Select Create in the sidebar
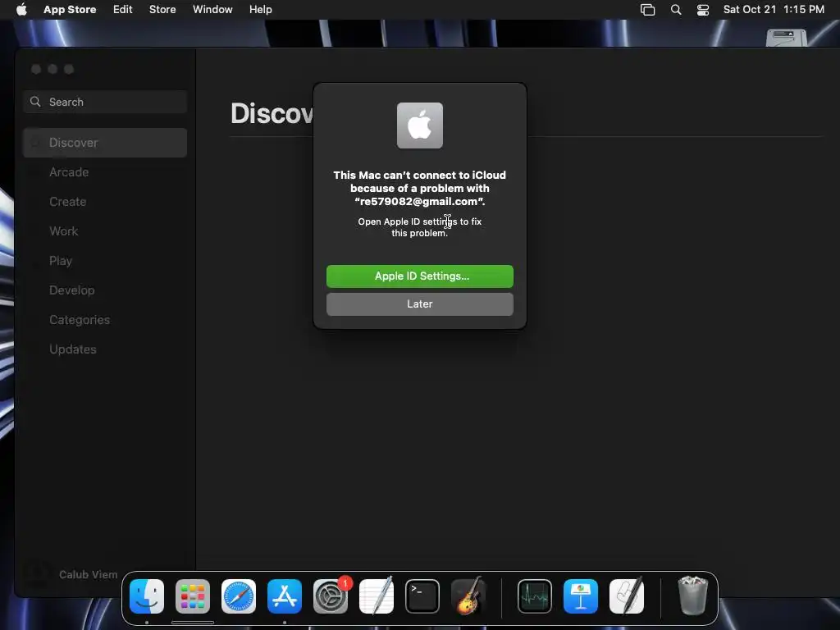840x630 pixels. click(105, 202)
